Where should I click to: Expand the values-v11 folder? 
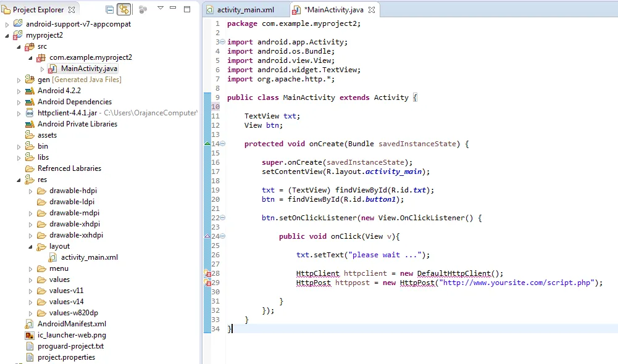[30, 291]
